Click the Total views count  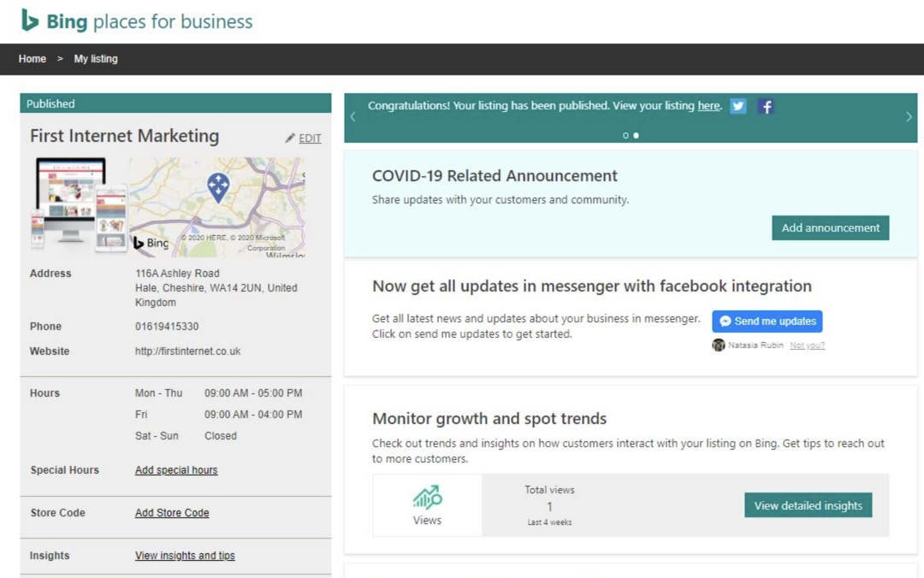pyautogui.click(x=550, y=507)
